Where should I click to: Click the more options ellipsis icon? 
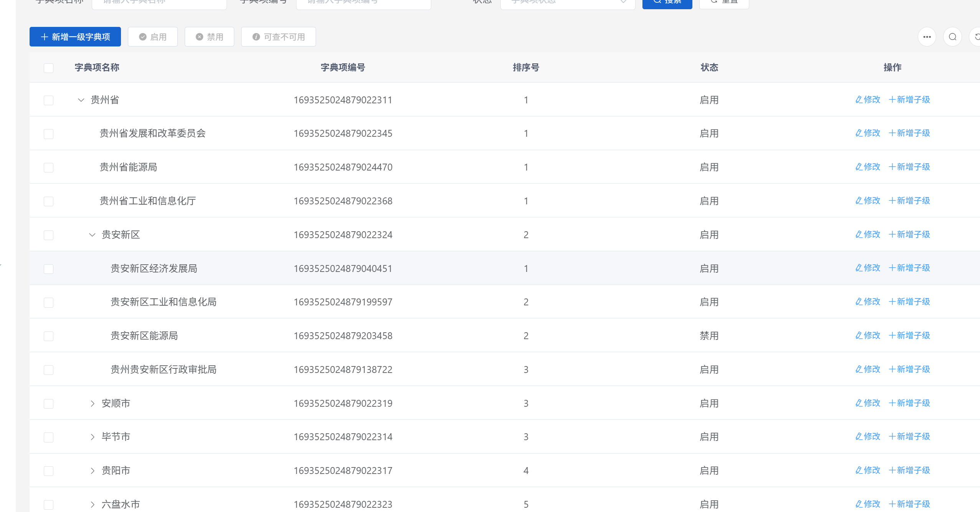(927, 37)
